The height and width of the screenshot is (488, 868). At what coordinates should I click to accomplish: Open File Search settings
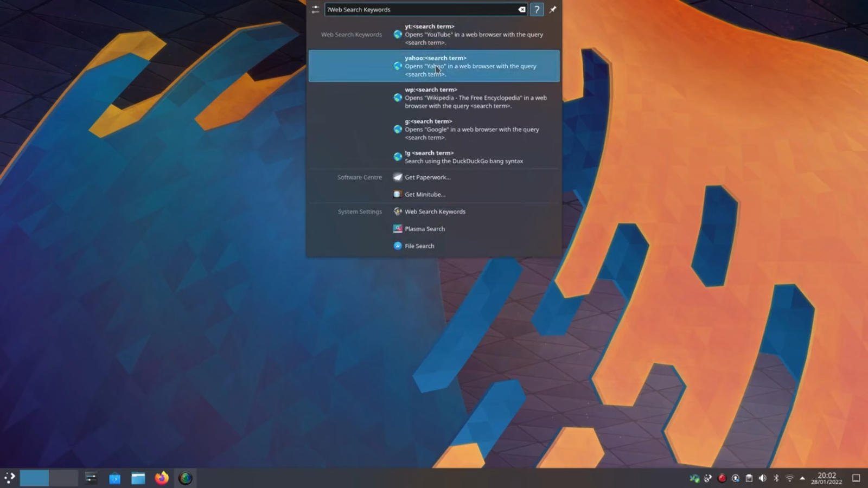coord(420,246)
